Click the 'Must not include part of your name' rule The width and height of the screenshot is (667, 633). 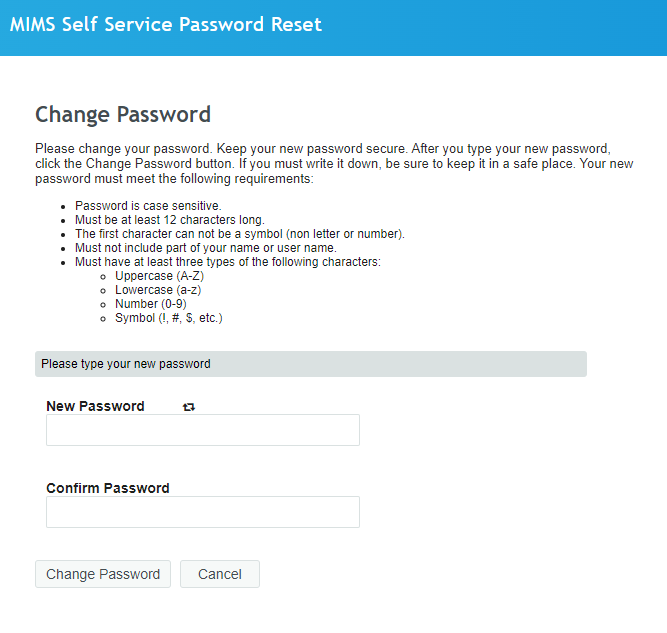(x=206, y=248)
